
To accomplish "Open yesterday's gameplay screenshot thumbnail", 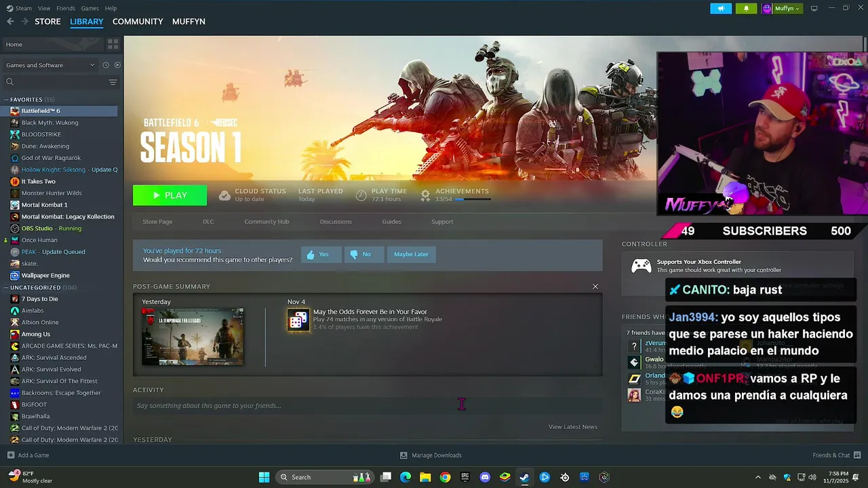I will pyautogui.click(x=193, y=337).
